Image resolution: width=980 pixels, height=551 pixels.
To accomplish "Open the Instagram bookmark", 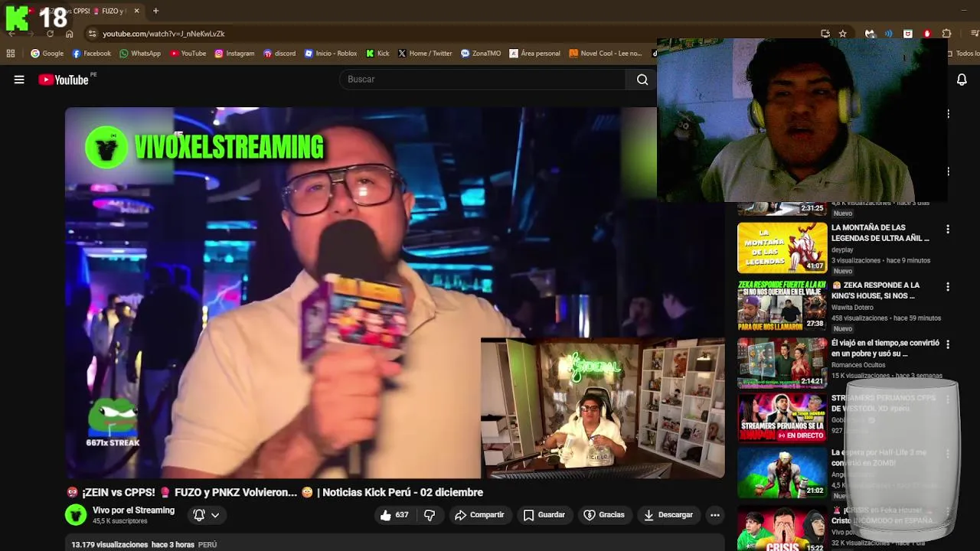I will pyautogui.click(x=234, y=54).
